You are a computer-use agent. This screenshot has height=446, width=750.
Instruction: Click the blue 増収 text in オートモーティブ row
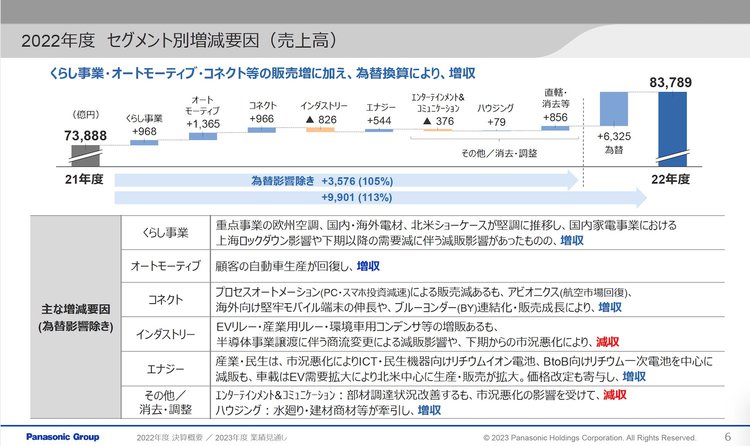367,266
